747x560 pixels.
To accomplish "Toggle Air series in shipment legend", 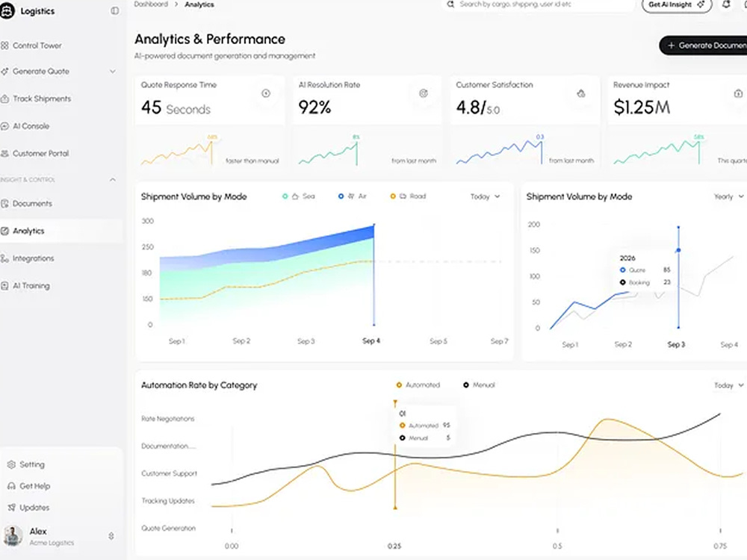I will 353,196.
